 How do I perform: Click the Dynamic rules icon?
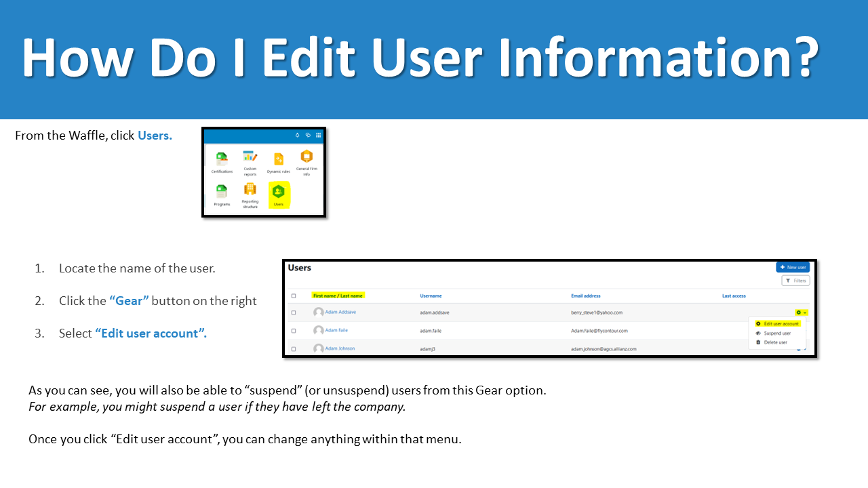coord(278,158)
